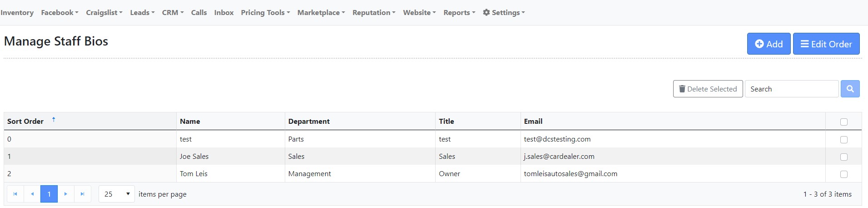The width and height of the screenshot is (868, 208).
Task: Open the items per page dropdown
Action: click(x=117, y=194)
